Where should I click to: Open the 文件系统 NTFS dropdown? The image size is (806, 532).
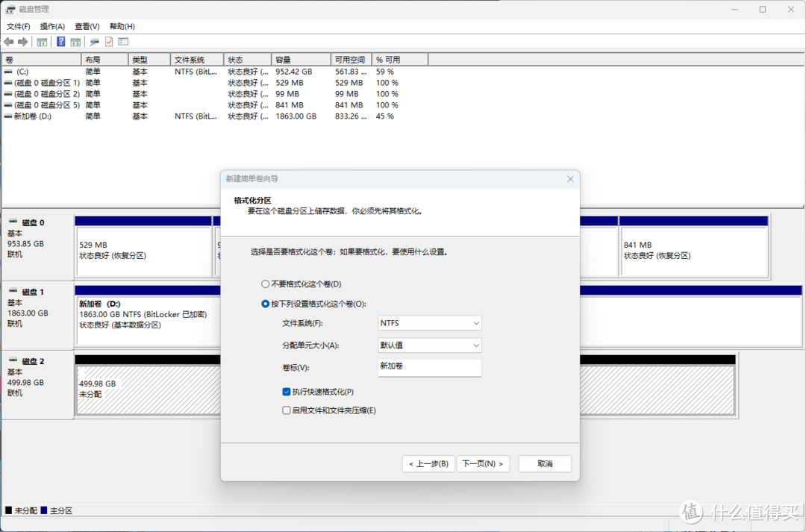(x=430, y=323)
